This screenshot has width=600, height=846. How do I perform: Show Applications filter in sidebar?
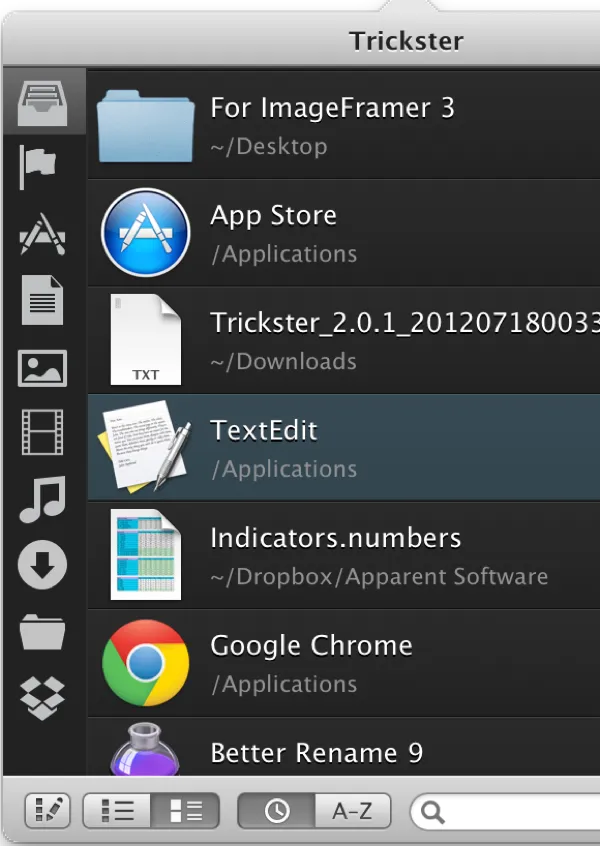click(x=43, y=234)
